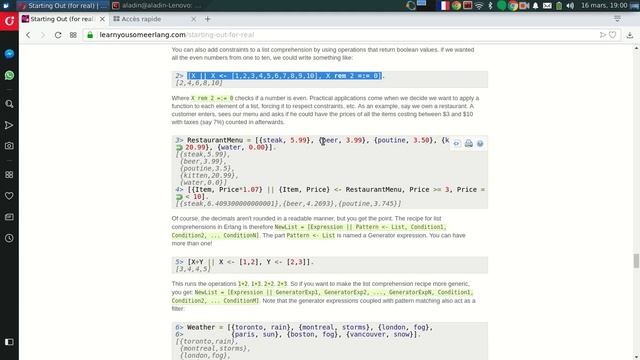Open the volume speaker tray icon

(x=570, y=6)
